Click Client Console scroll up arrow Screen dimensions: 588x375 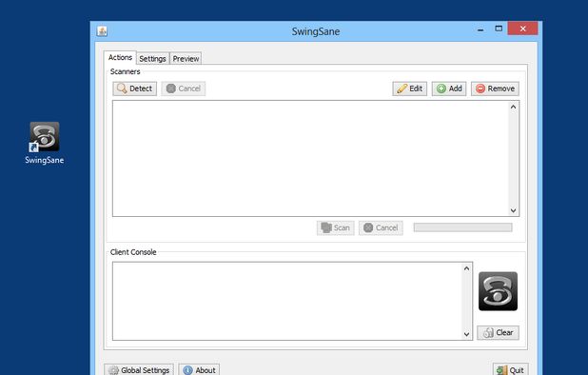[x=466, y=268]
